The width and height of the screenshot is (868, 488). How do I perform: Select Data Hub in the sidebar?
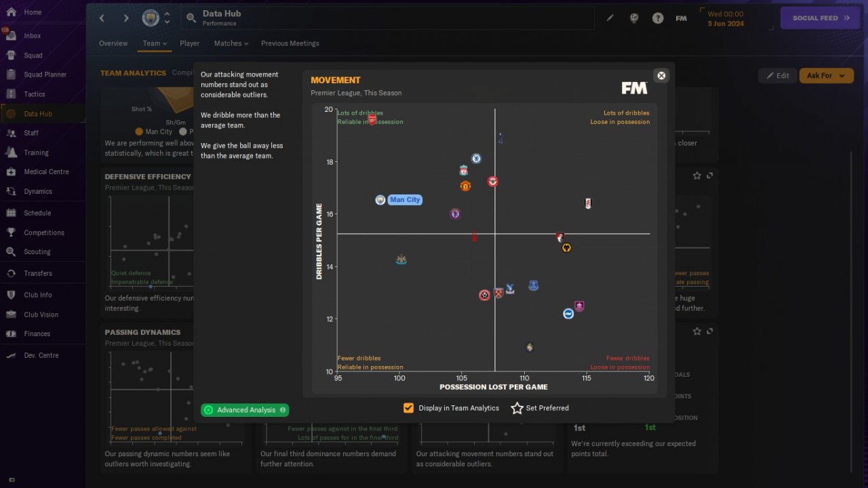[x=37, y=114]
